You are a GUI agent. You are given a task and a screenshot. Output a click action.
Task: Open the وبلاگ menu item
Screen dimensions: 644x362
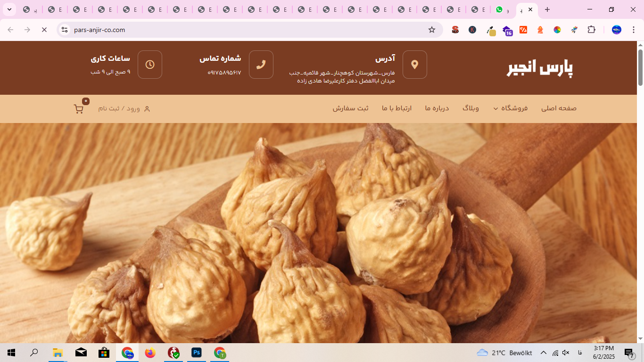[471, 108]
